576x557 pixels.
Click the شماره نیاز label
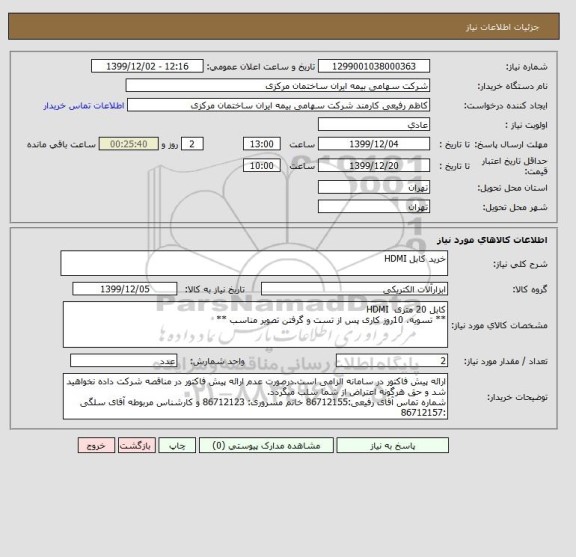click(526, 67)
